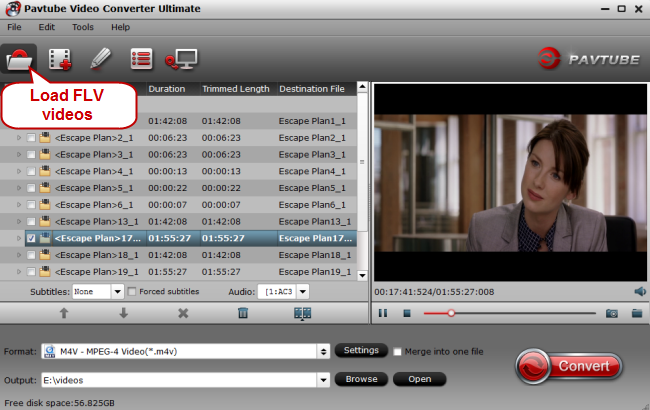The image size is (650, 410).
Task: Click file list scrollbar up arrow
Action: tap(362, 87)
